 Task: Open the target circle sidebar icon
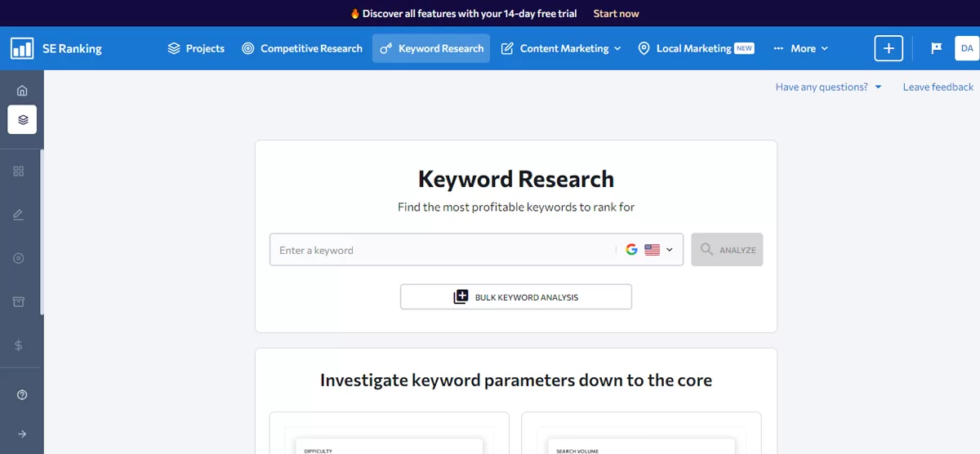click(19, 258)
